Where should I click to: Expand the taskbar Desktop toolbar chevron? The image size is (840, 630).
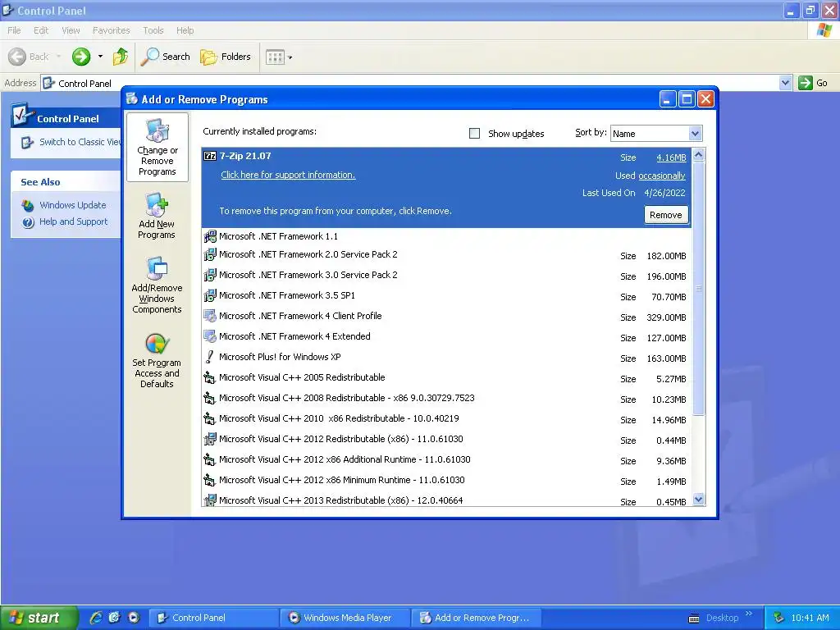[748, 614]
